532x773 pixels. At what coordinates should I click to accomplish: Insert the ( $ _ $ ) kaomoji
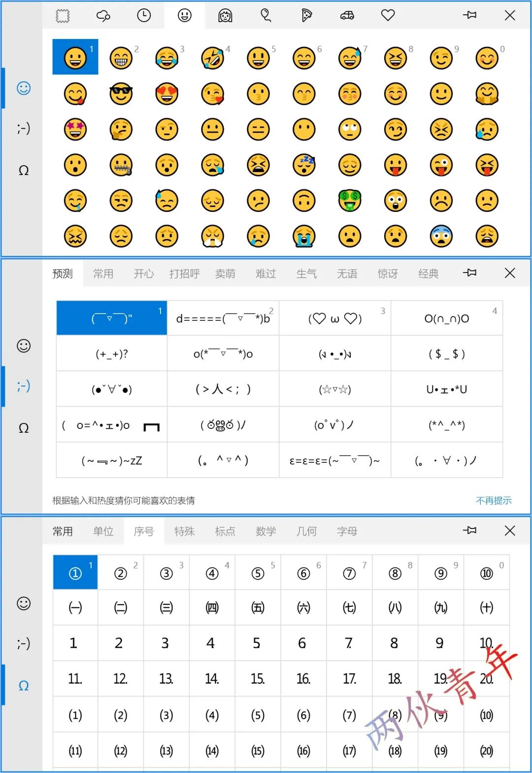coord(447,353)
